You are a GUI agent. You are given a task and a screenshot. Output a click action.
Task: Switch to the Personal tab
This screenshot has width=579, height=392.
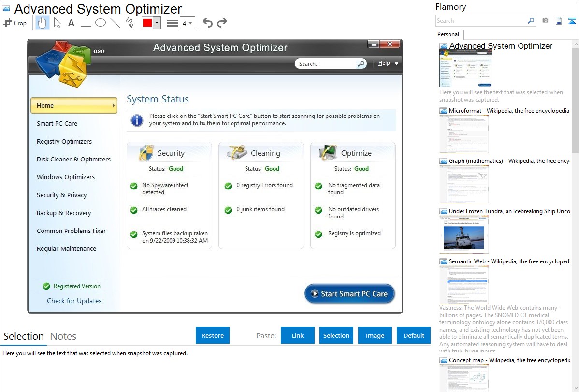click(x=449, y=34)
